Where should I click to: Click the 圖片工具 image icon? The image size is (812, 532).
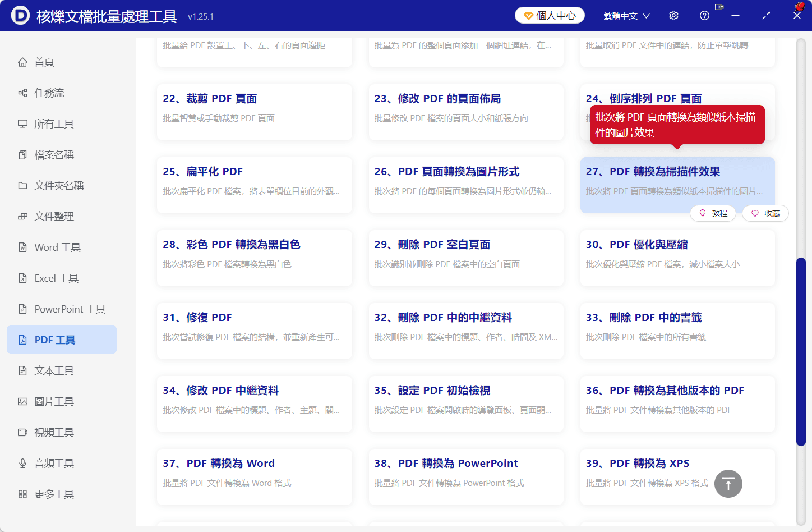click(x=22, y=402)
